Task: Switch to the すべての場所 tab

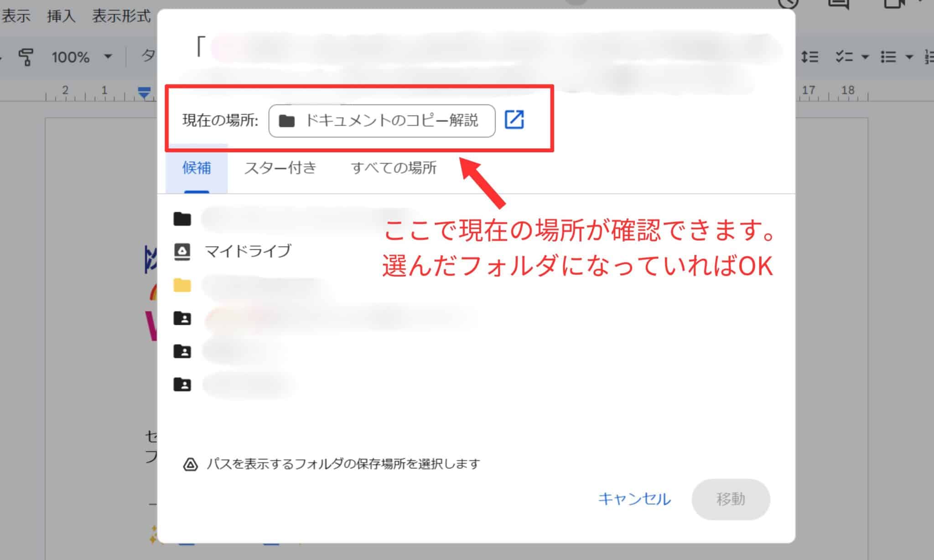Action: [394, 168]
